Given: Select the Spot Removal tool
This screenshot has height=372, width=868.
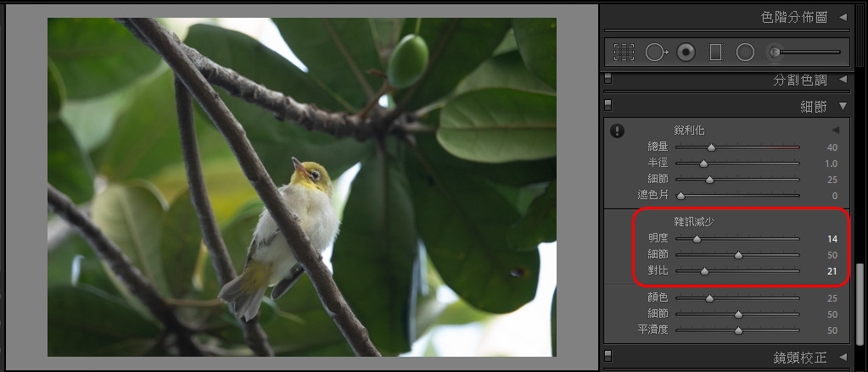Looking at the screenshot, I should (x=656, y=53).
